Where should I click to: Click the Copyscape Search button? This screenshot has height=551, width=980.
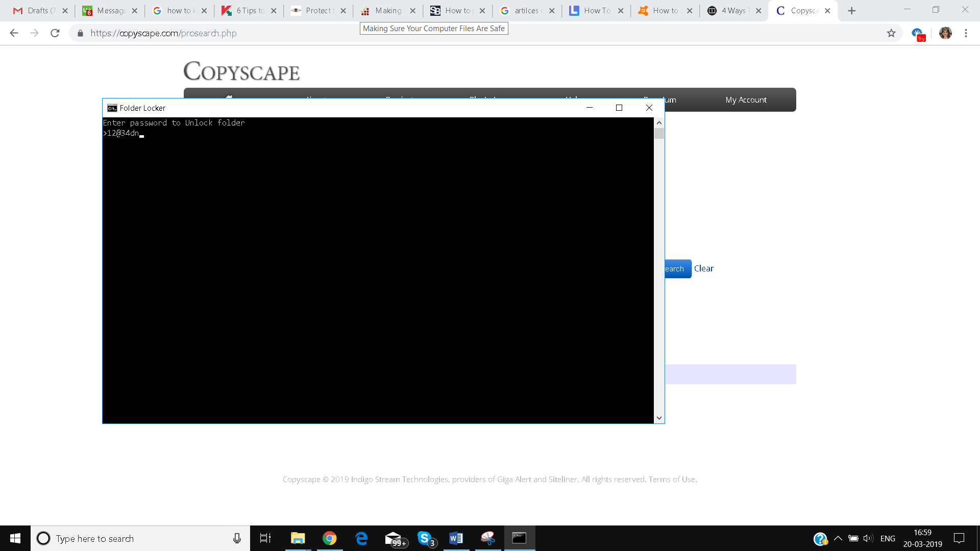tap(678, 269)
